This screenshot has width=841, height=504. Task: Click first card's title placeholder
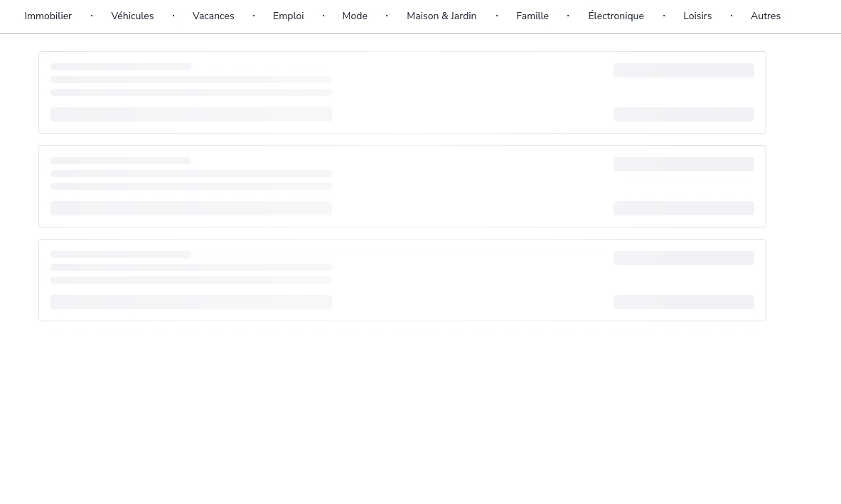[120, 67]
